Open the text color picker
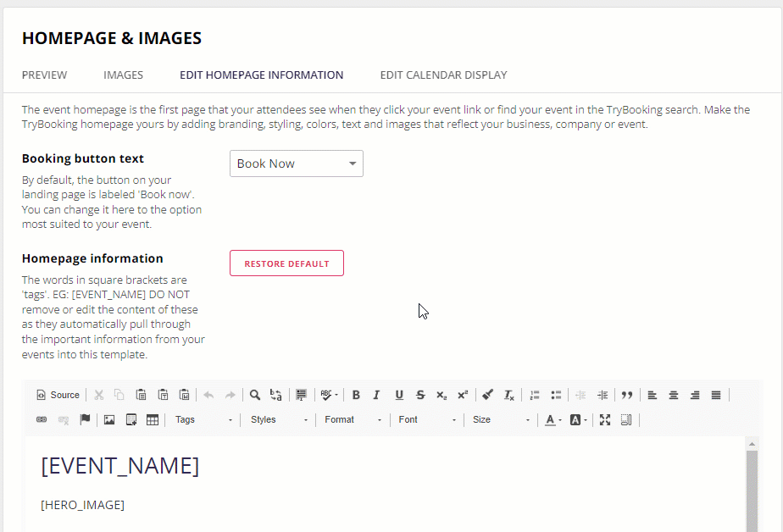The width and height of the screenshot is (783, 532). (x=553, y=419)
